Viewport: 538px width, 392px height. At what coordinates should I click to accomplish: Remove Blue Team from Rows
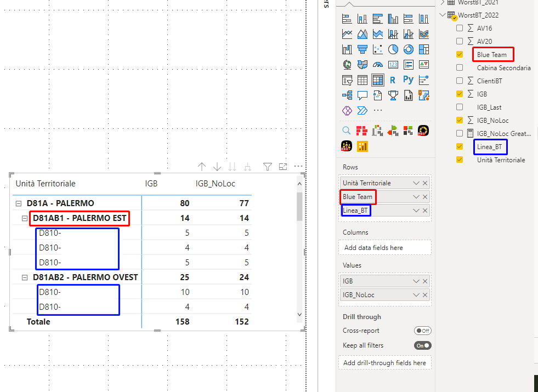click(425, 197)
